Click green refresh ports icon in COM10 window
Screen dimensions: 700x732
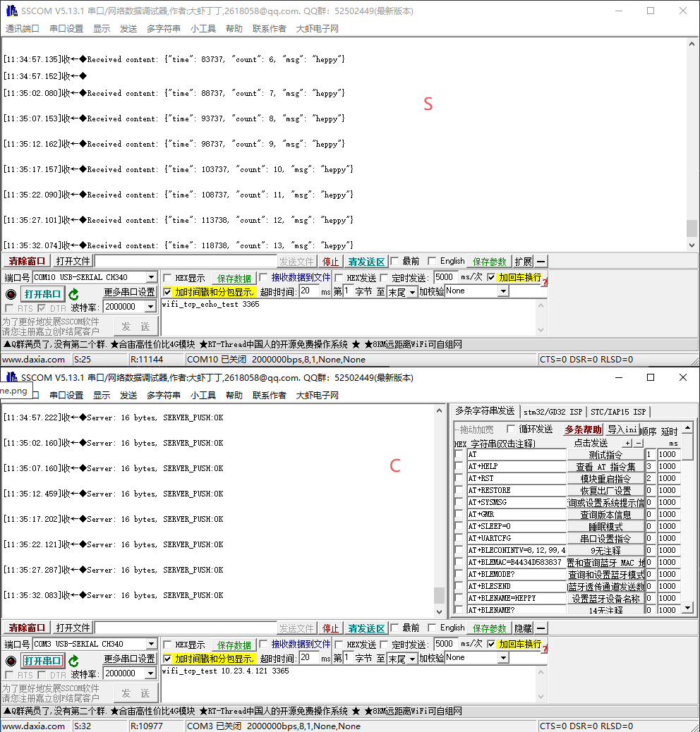tap(73, 294)
